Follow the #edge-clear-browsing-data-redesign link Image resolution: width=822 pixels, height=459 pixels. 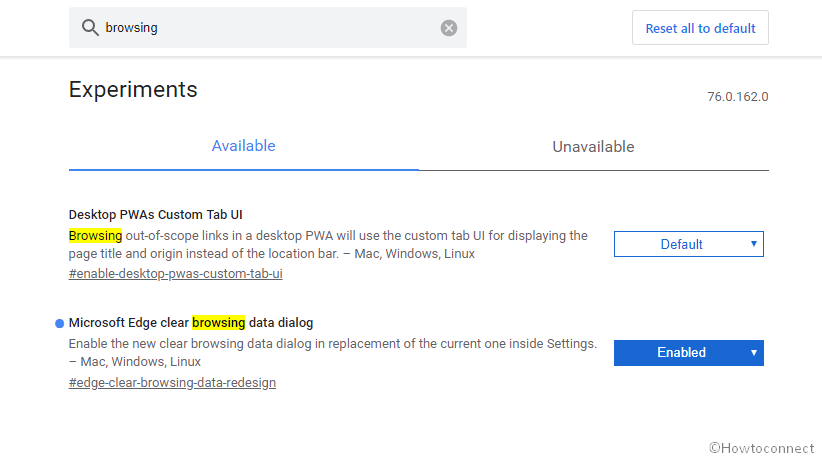(x=172, y=383)
